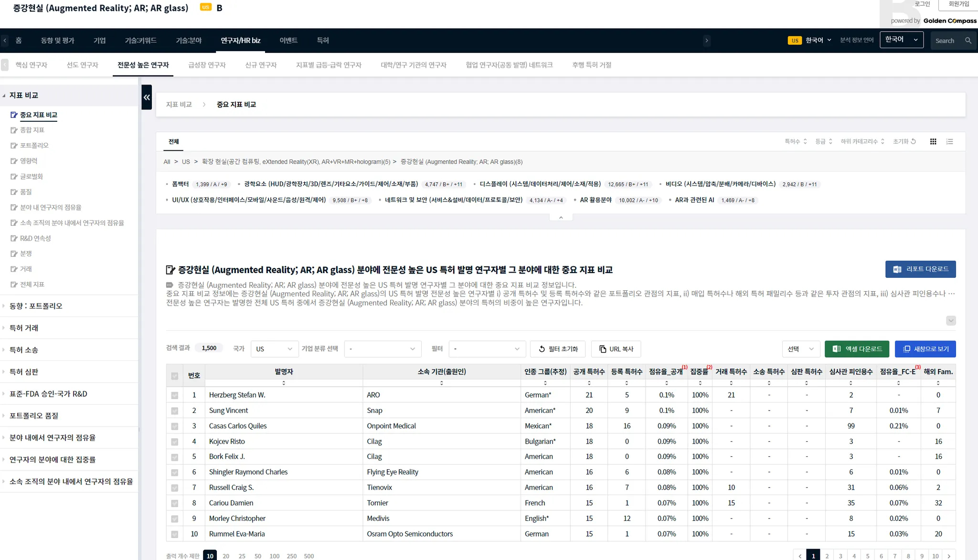
Task: Collapse the left sidebar with double-chevron icon
Action: click(x=147, y=97)
